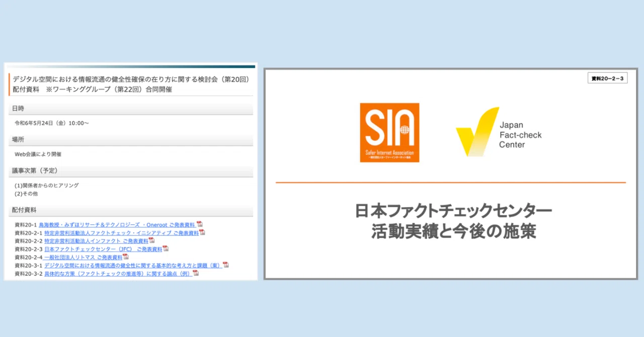The height and width of the screenshot is (337, 644).
Task: Open link 特定非営利活動法人インファクト ご発表資料
Action: [96, 241]
